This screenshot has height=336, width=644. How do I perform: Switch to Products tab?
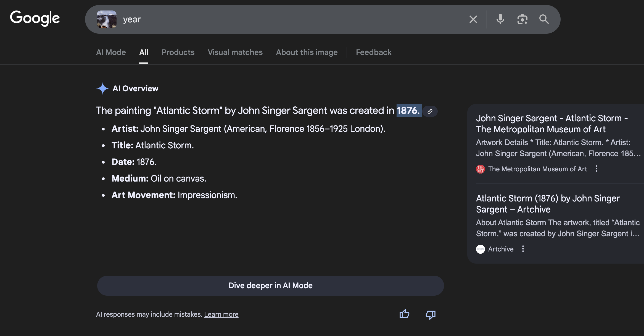tap(178, 52)
